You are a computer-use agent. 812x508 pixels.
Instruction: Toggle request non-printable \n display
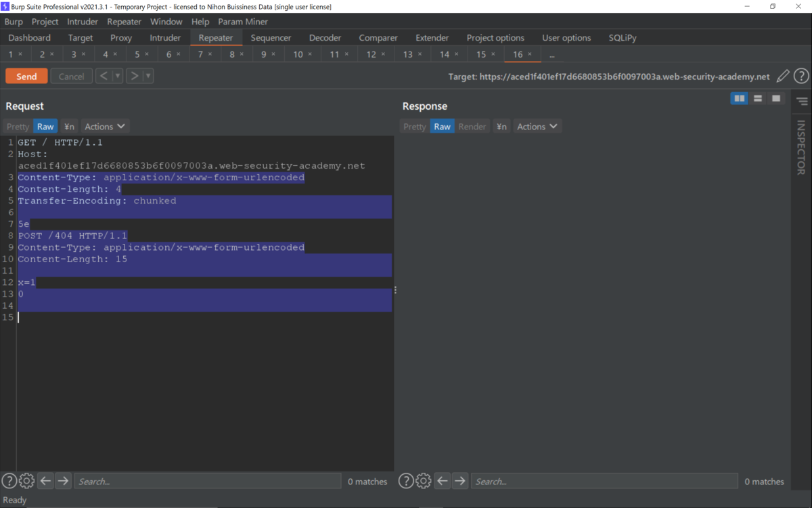coord(69,127)
